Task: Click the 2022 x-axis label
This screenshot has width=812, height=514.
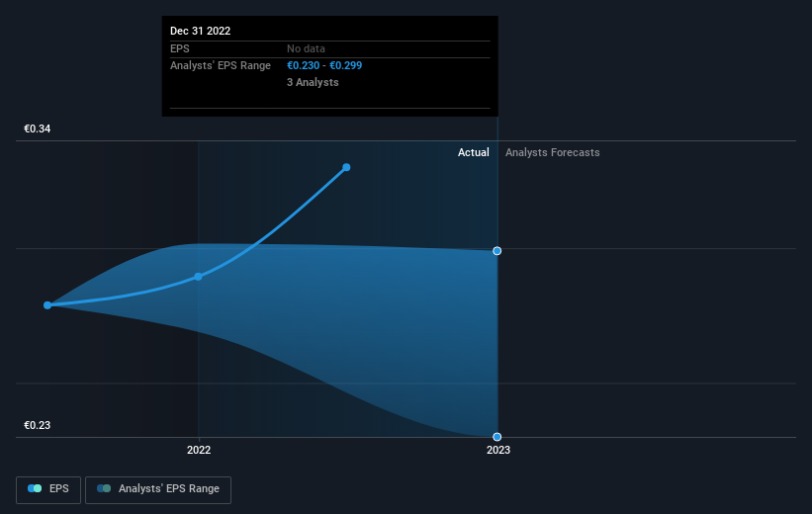Action: pyautogui.click(x=199, y=450)
